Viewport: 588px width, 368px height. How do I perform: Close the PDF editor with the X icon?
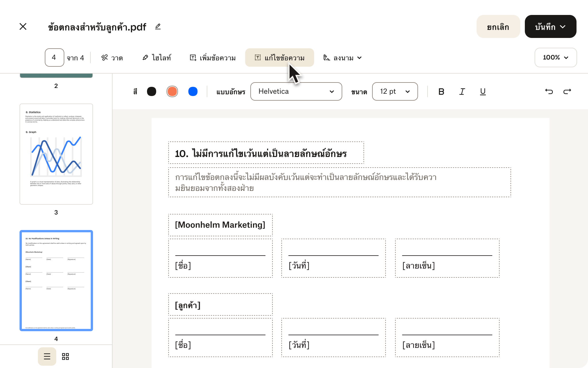(23, 26)
